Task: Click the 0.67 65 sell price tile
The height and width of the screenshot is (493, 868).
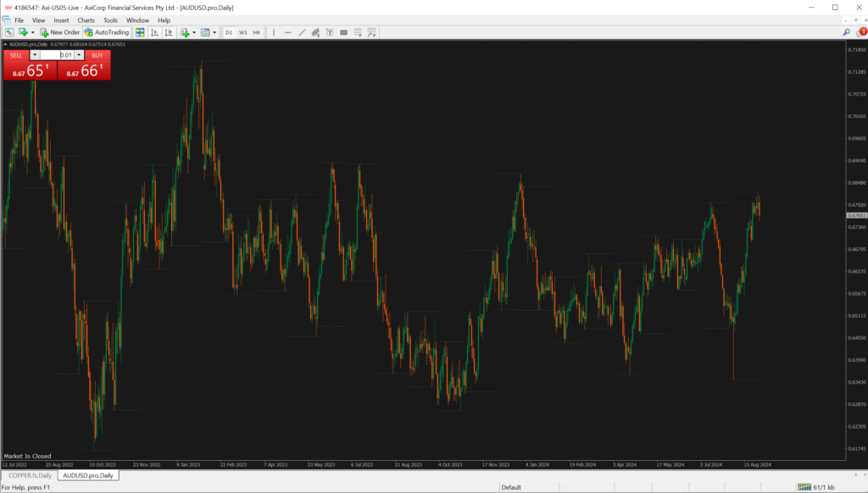Action: pos(30,70)
